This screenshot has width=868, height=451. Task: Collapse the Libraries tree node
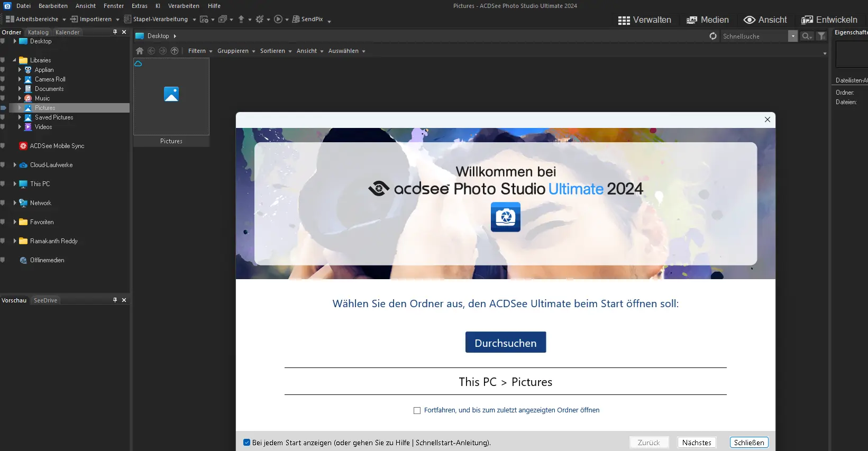[x=14, y=60]
